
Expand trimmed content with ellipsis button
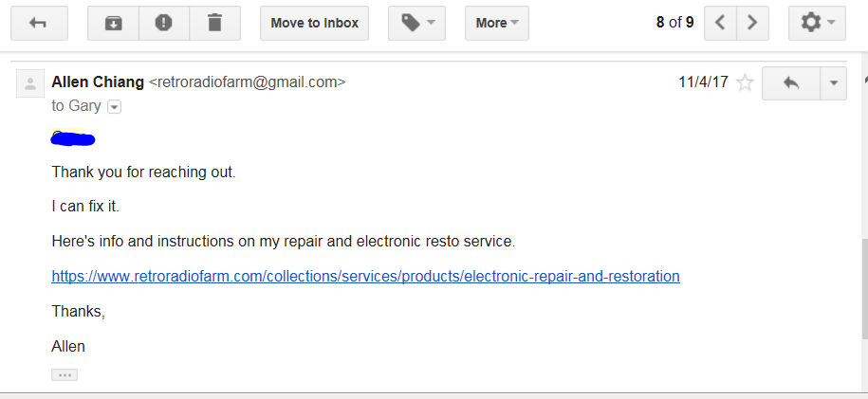(65, 374)
